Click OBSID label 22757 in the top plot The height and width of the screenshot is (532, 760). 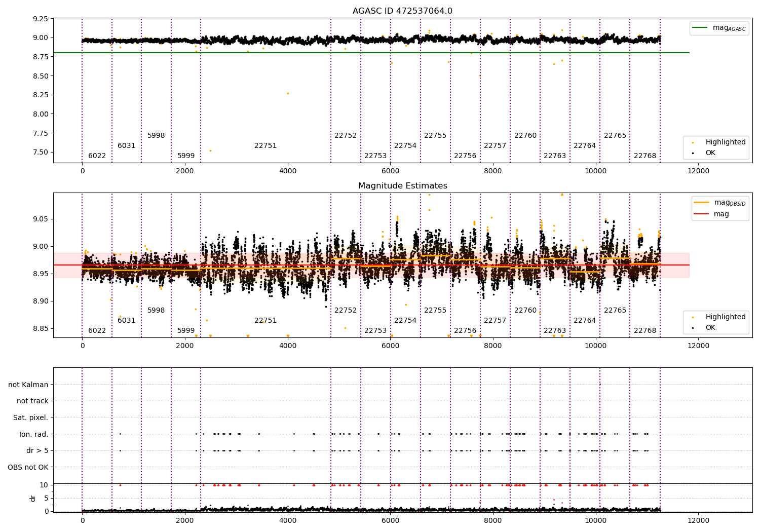click(495, 146)
